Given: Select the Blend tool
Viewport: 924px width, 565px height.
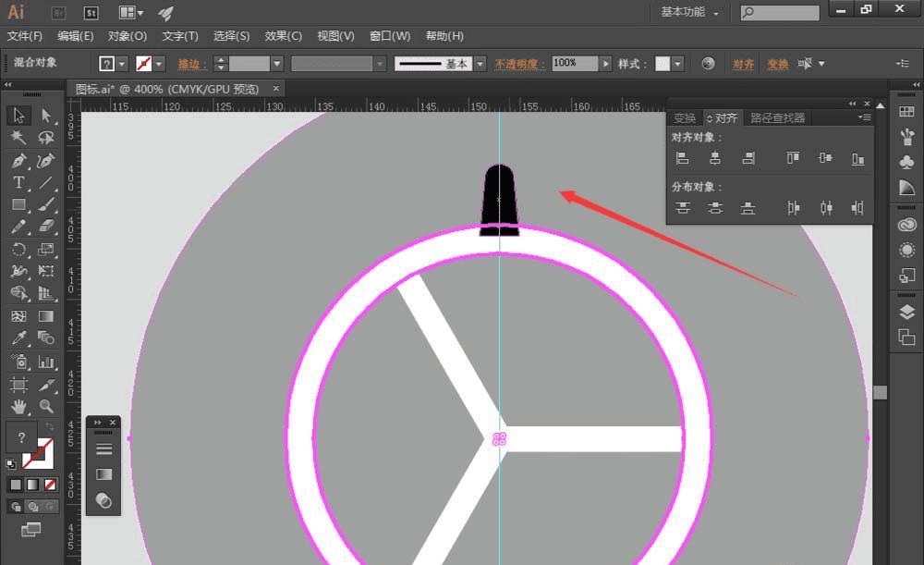Looking at the screenshot, I should coord(46,338).
